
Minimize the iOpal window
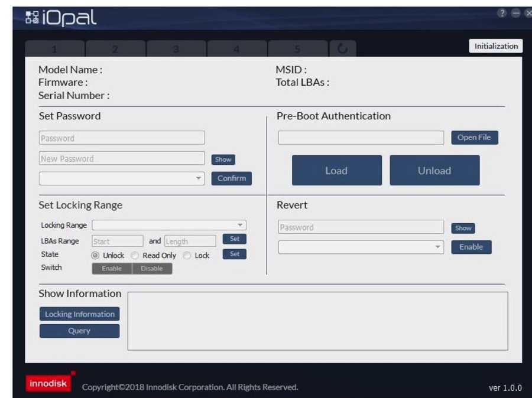(x=515, y=13)
